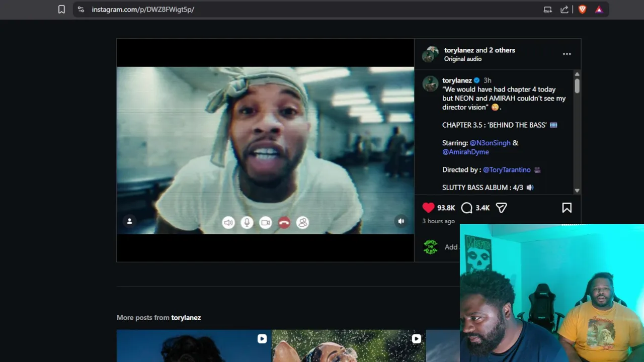Click the 3.4K comments count

[x=482, y=208]
